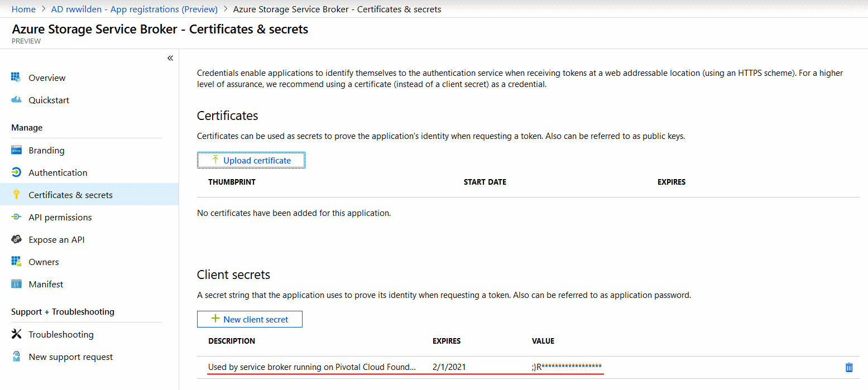
Task: Click the Troubleshooting wrench icon
Action: coord(16,334)
